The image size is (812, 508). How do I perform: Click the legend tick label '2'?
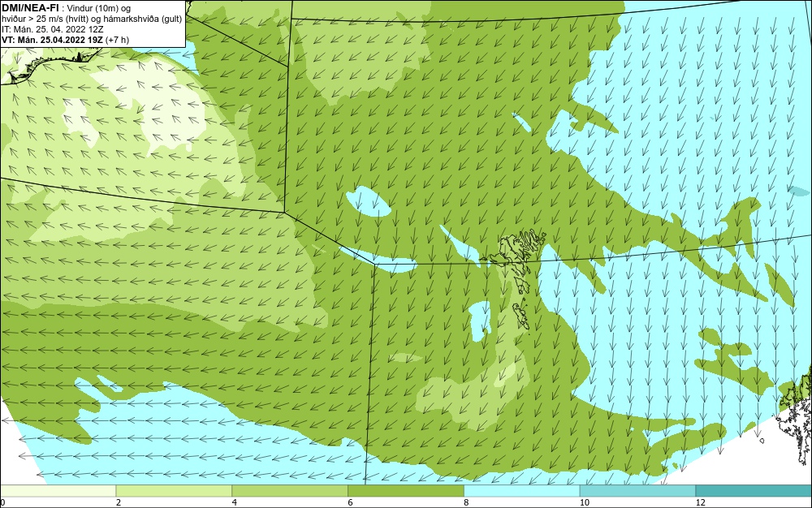[119, 502]
